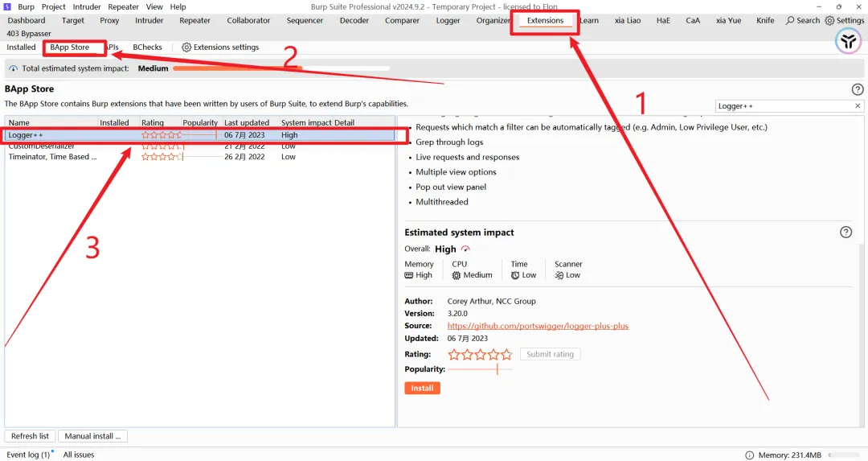Screen dimensions: 868x461
Task: Open the Knife extension tab
Action: point(766,20)
